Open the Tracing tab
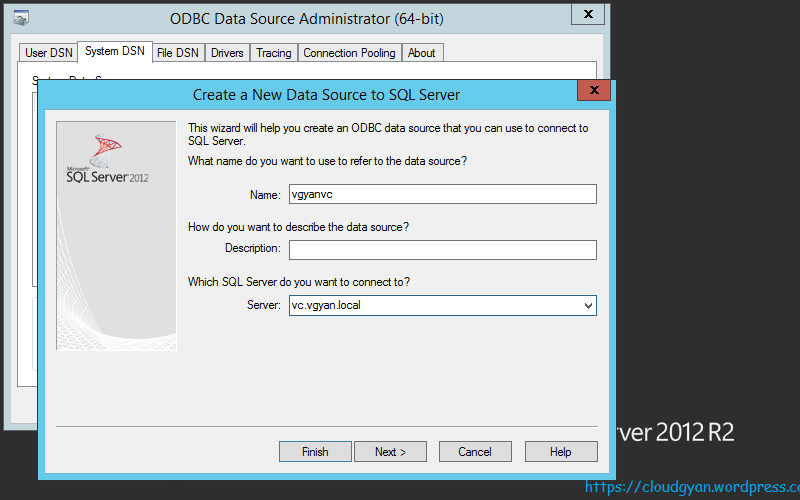 (273, 53)
